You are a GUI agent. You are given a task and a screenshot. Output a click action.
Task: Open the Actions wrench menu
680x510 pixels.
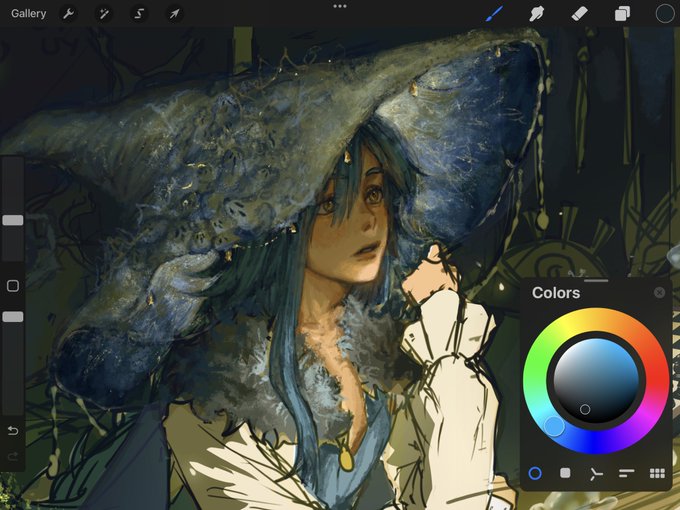[x=68, y=14]
